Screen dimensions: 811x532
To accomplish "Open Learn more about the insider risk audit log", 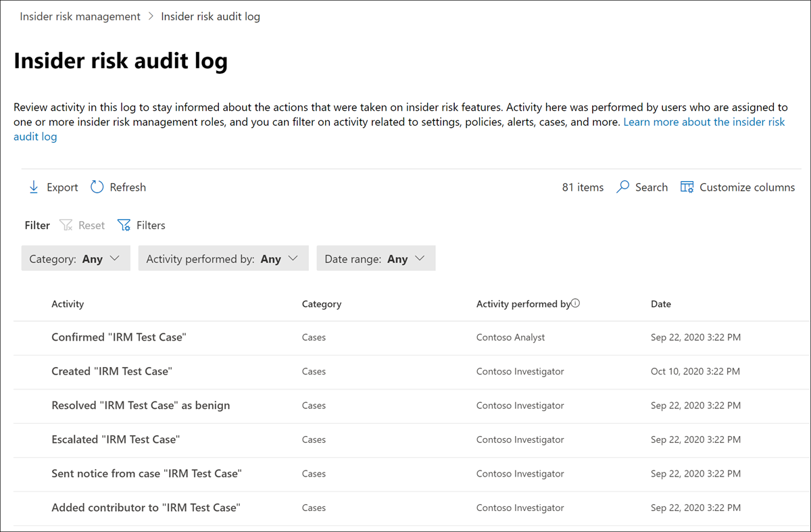I will tap(704, 122).
